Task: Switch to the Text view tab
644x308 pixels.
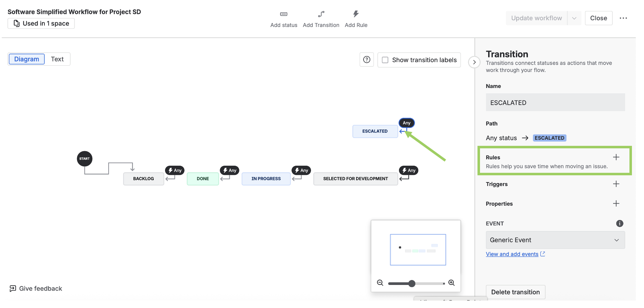Action: tap(57, 59)
